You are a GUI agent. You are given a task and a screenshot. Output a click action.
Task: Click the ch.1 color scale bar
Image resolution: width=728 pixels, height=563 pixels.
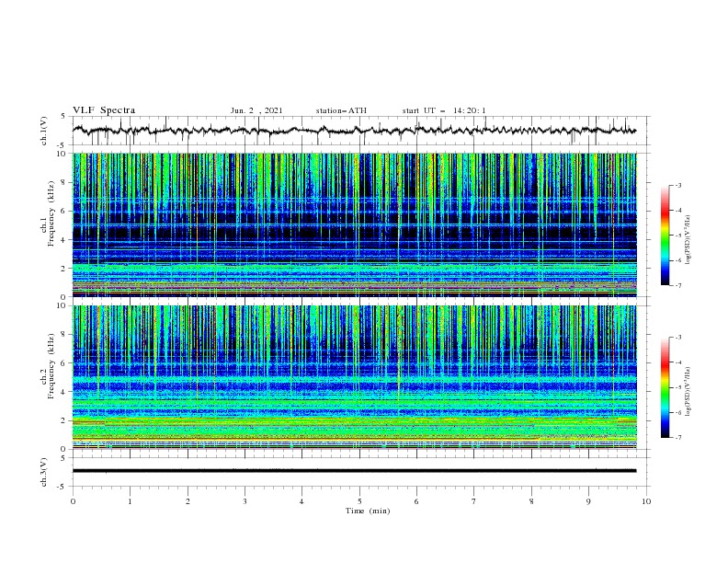665,236
